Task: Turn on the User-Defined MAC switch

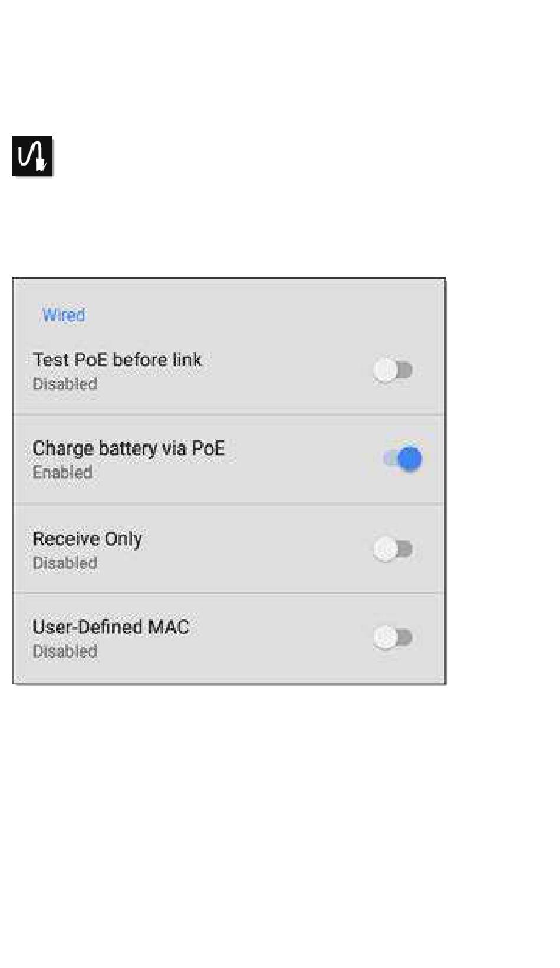Action: [x=393, y=638]
